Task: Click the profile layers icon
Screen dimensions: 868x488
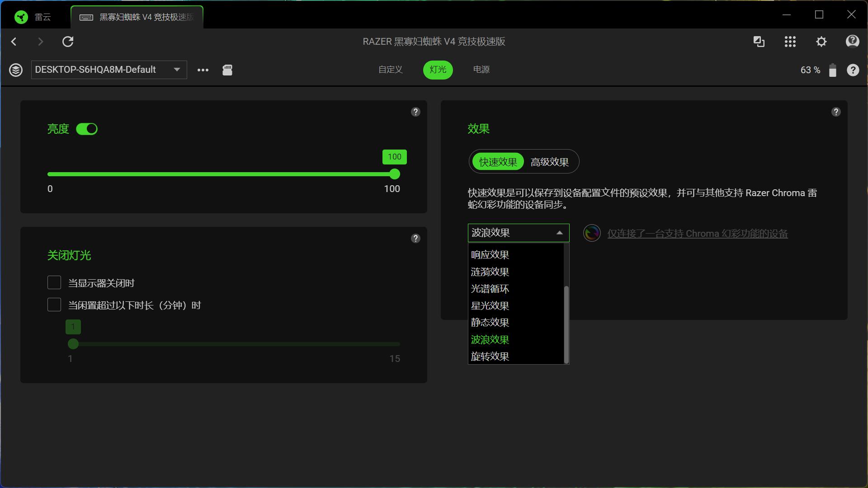Action: pyautogui.click(x=16, y=70)
